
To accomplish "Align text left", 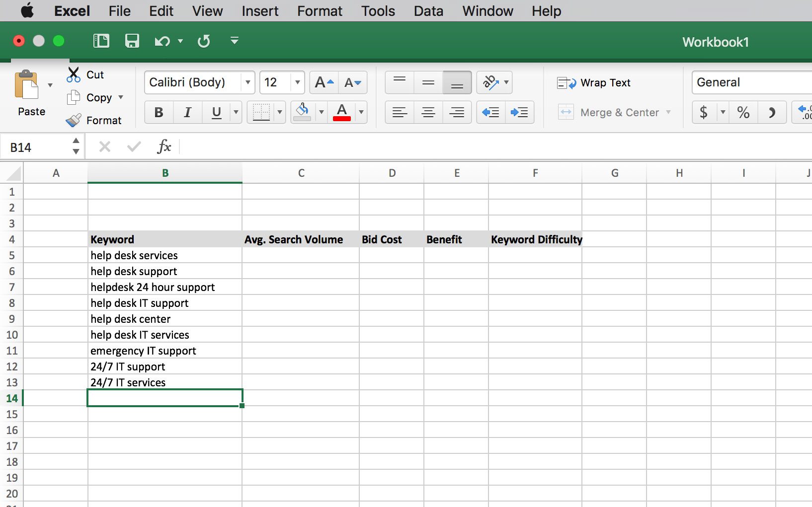I will tap(400, 113).
